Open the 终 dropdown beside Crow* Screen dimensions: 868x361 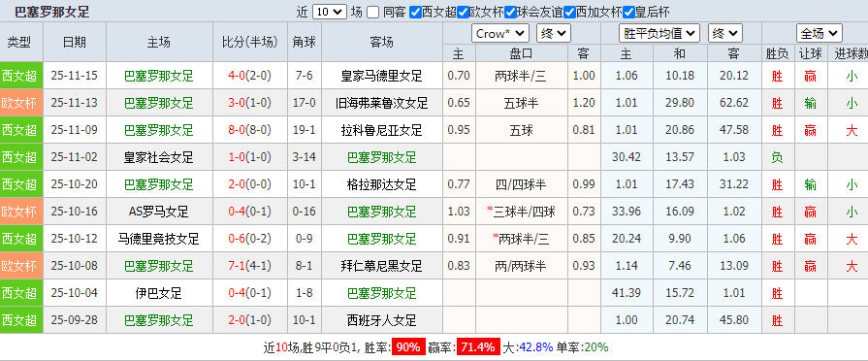(x=554, y=34)
